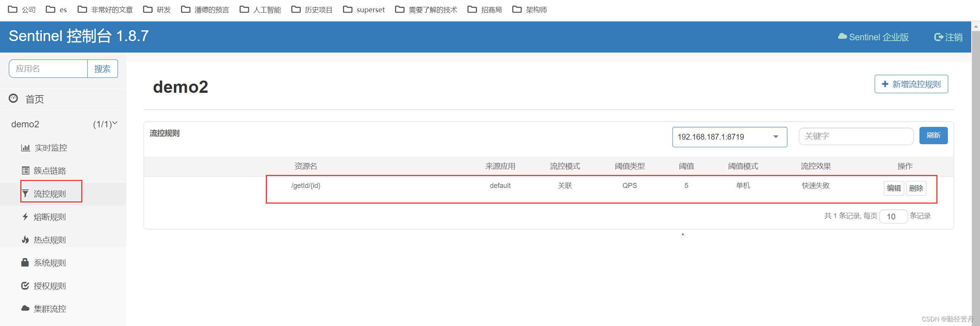The width and height of the screenshot is (980, 326).
Task: Click the 刷新 button
Action: (x=933, y=135)
